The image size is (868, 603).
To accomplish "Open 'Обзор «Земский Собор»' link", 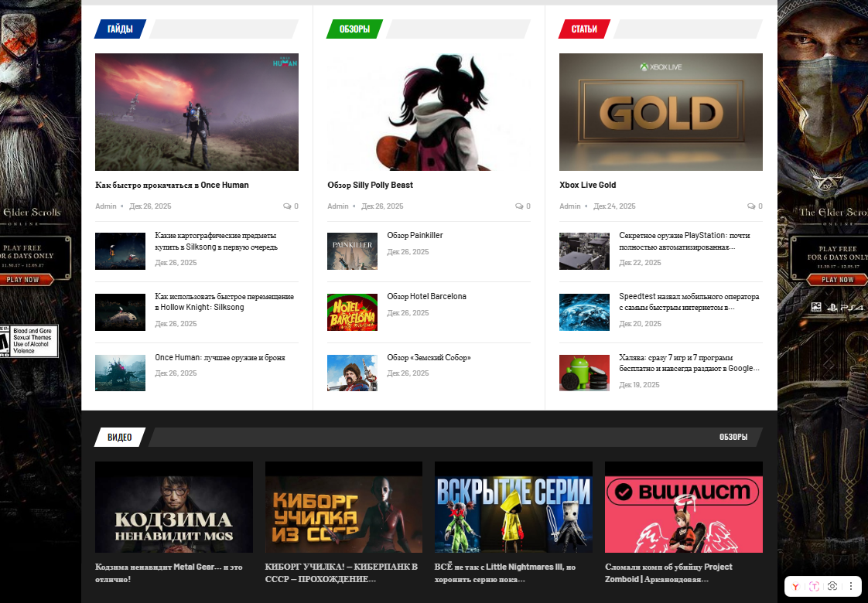I will 429,357.
